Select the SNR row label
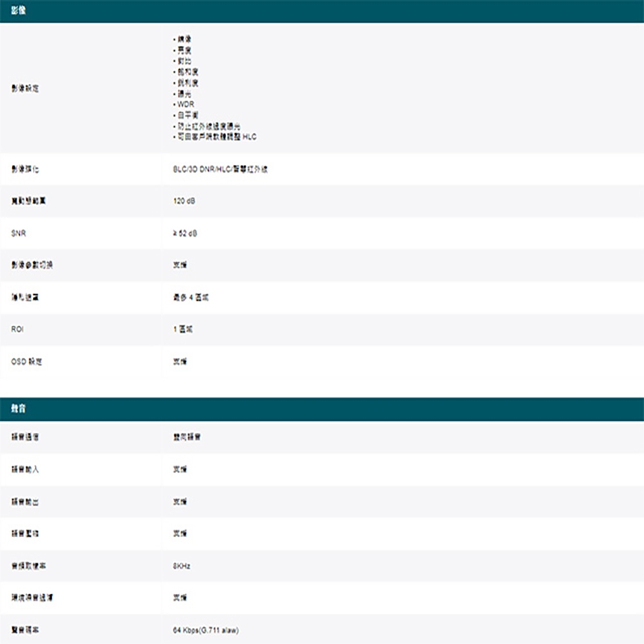Screen dimensions: 644x644 (19, 234)
